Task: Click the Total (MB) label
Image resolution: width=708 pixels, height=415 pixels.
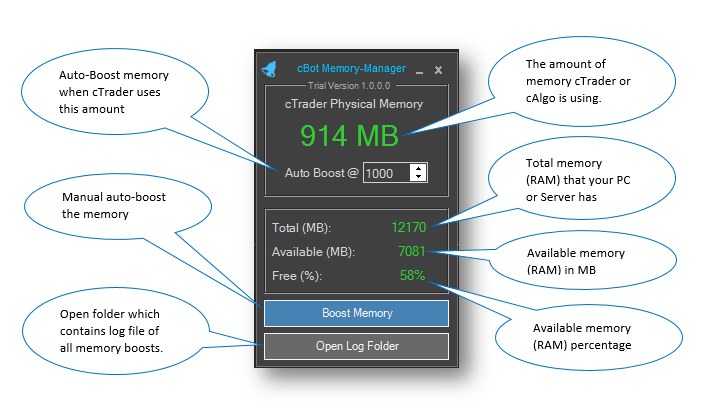Action: 301,228
